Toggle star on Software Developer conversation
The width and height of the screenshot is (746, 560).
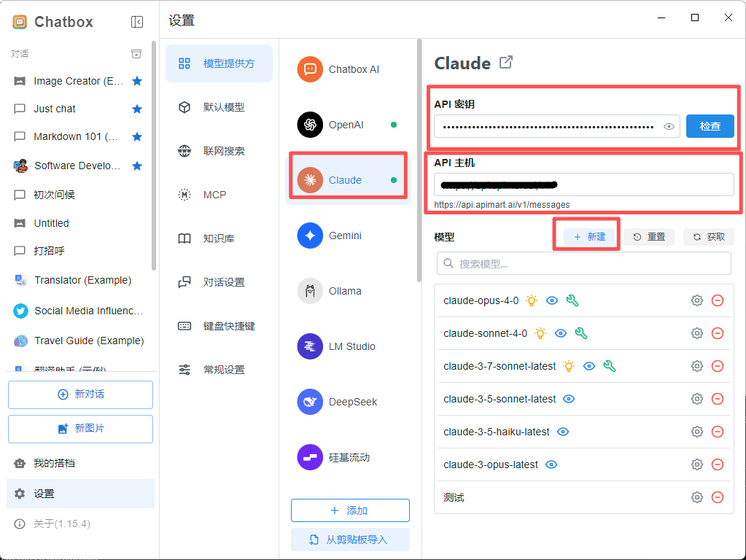click(x=137, y=166)
